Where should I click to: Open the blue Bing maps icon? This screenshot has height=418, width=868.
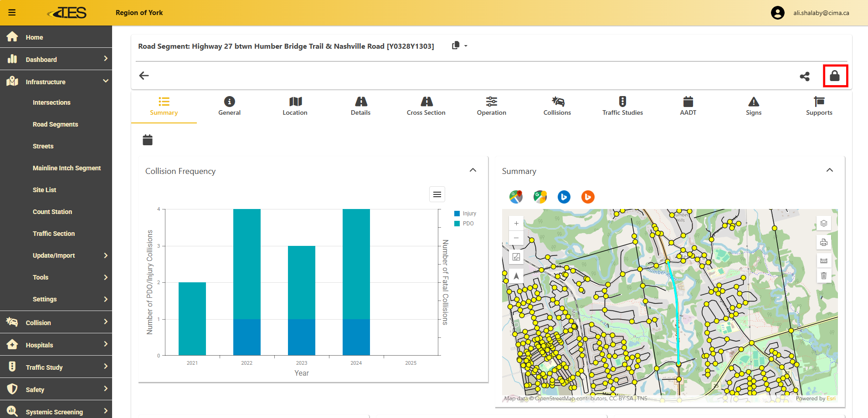564,197
